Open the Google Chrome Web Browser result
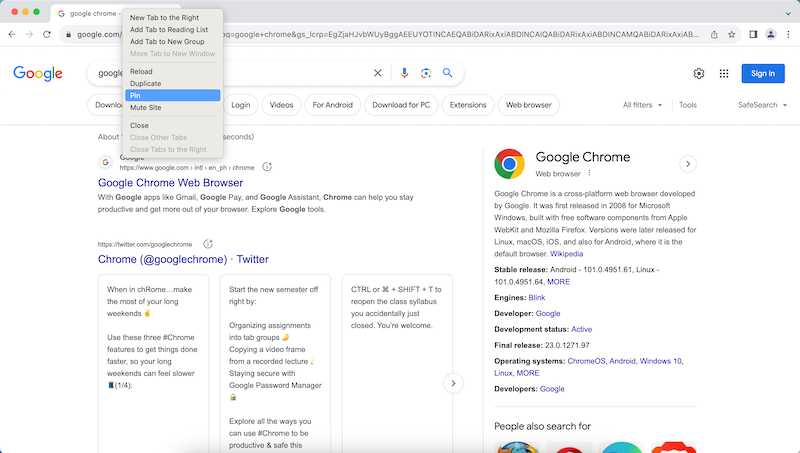Viewport: 800px width, 453px height. click(170, 183)
